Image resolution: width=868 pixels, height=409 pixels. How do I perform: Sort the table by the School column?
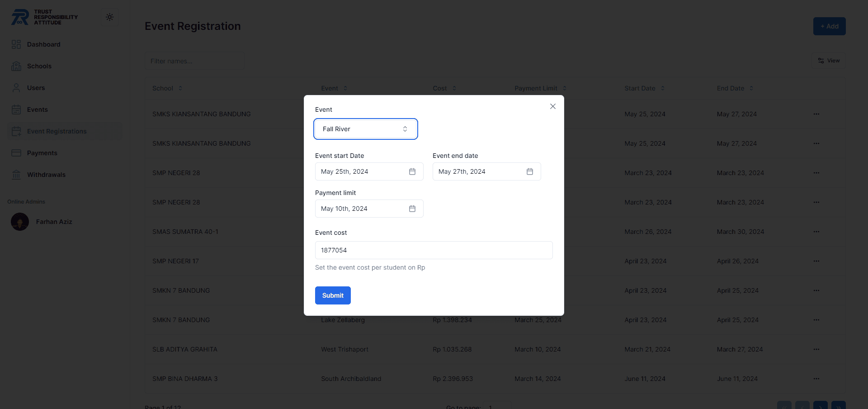pos(179,88)
